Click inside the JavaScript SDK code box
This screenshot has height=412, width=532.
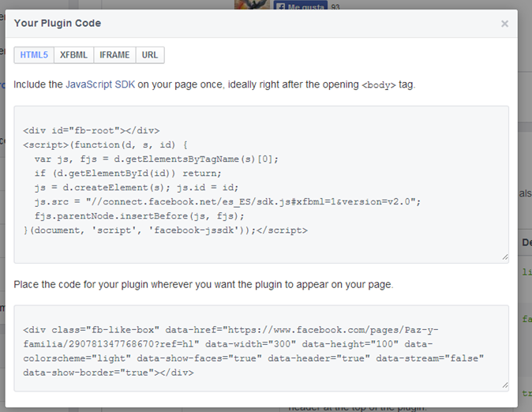(261, 184)
